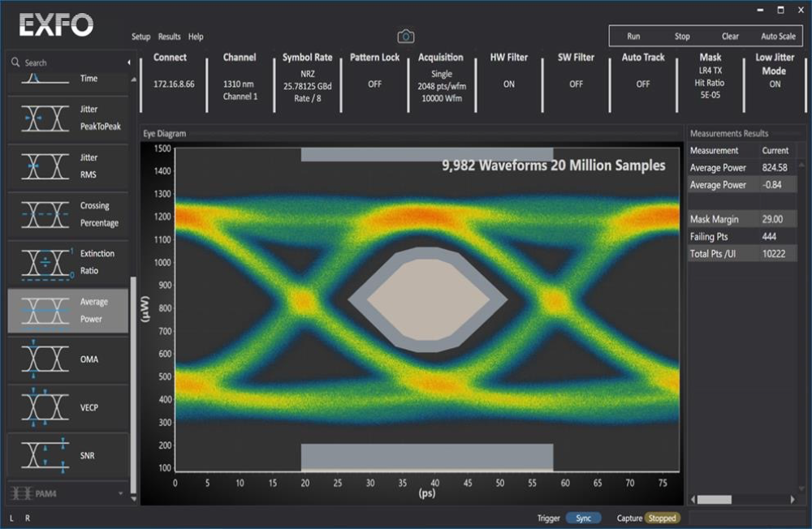This screenshot has width=812, height=529.
Task: Click the measurement results horizontal scrollbar
Action: (x=714, y=499)
